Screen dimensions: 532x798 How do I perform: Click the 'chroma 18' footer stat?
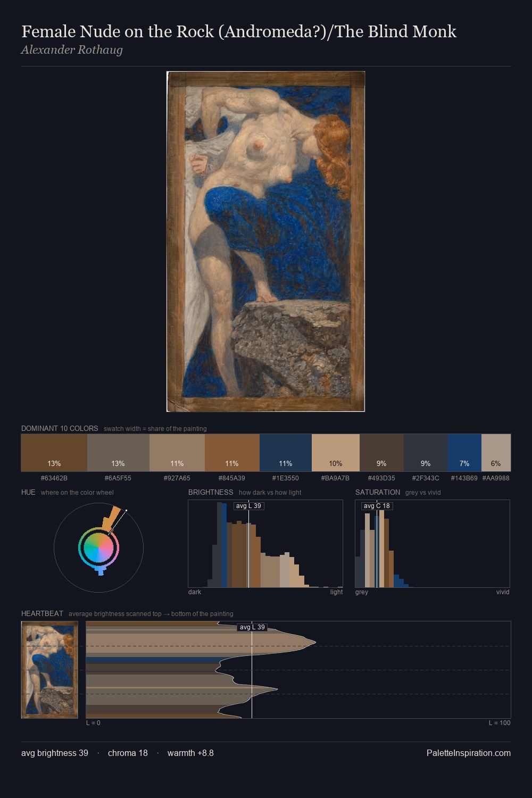coord(128,753)
